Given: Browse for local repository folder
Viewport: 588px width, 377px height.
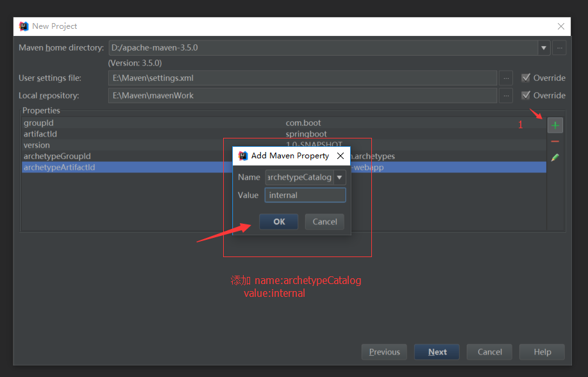Looking at the screenshot, I should click(x=506, y=96).
